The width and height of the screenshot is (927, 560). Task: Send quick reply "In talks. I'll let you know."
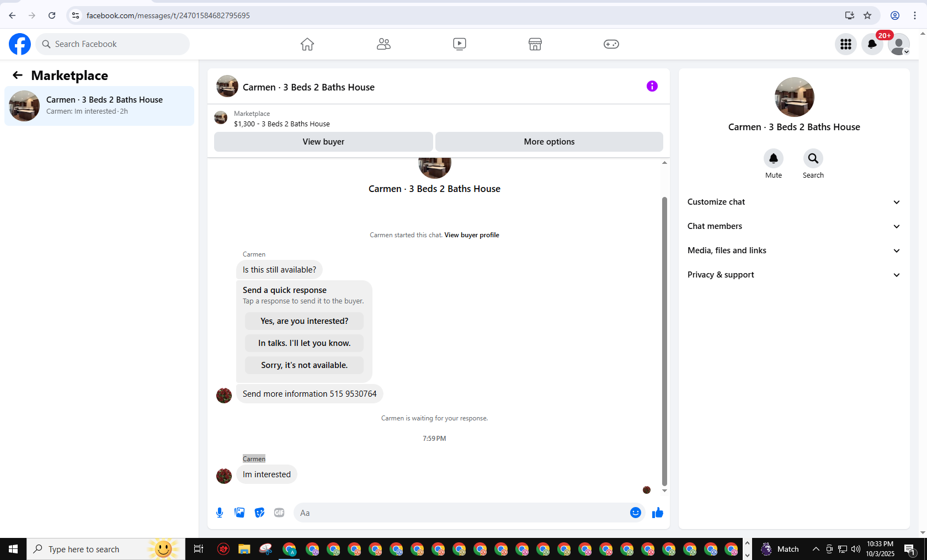tap(305, 343)
